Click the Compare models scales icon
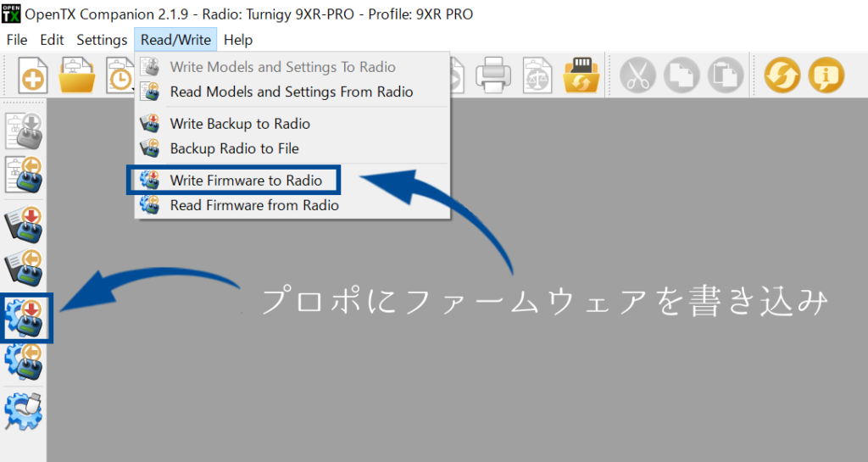The height and width of the screenshot is (462, 868). tap(537, 75)
